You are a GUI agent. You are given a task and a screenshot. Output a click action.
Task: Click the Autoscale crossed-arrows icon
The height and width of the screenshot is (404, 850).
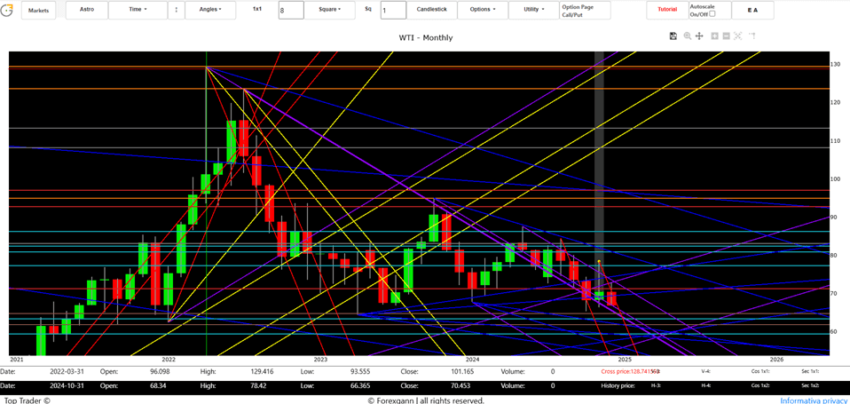tap(738, 36)
